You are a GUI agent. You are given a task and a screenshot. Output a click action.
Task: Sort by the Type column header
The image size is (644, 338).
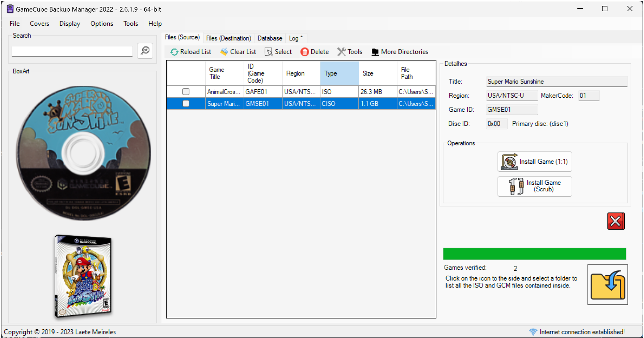(x=340, y=73)
